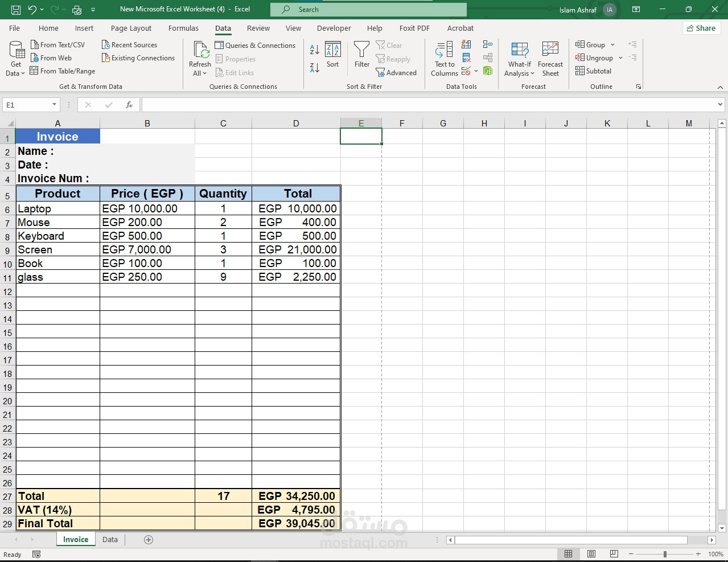The width and height of the screenshot is (728, 562).
Task: Expand the formula bar
Action: [721, 105]
